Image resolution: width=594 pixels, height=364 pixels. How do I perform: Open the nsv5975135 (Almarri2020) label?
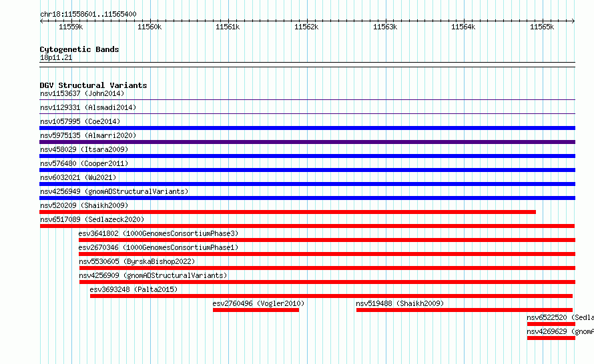click(x=88, y=135)
